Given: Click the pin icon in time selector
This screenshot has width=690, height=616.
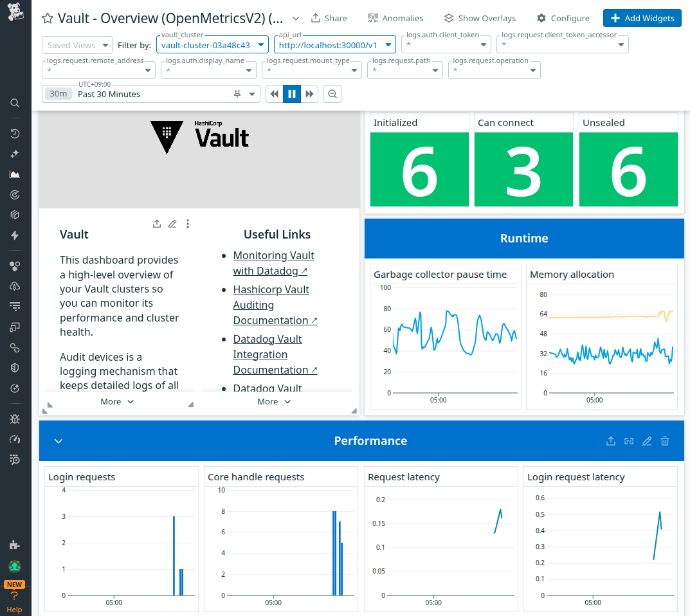Looking at the screenshot, I should [x=237, y=94].
